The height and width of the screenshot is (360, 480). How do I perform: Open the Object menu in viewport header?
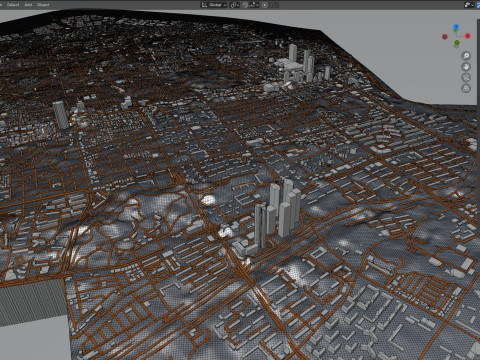point(43,5)
